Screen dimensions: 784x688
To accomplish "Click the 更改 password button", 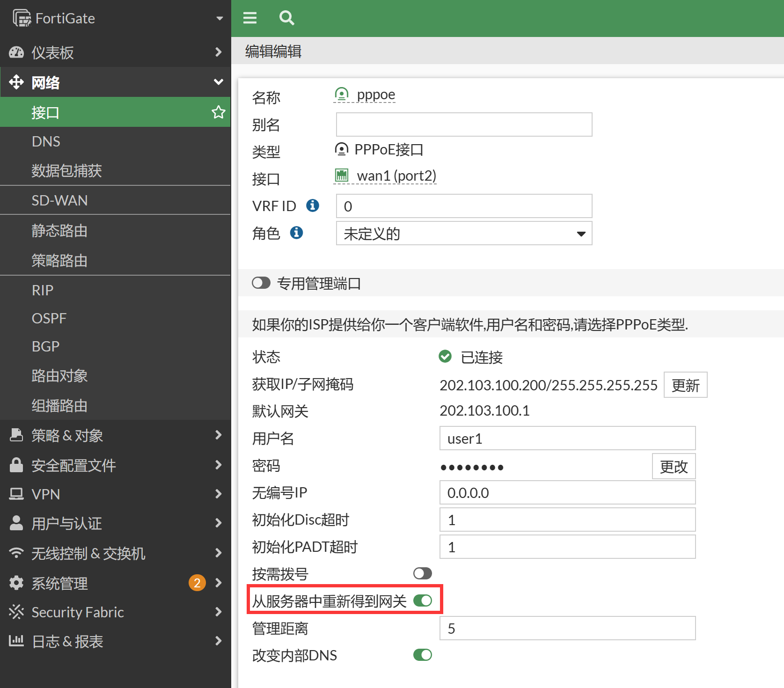I will 674,467.
